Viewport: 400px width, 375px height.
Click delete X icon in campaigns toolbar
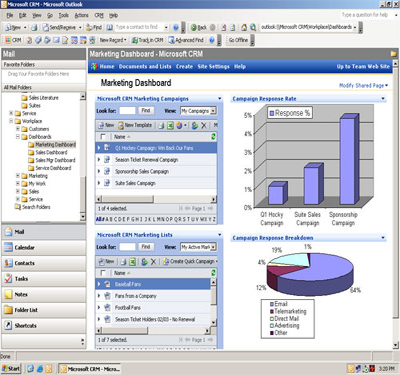click(x=204, y=125)
